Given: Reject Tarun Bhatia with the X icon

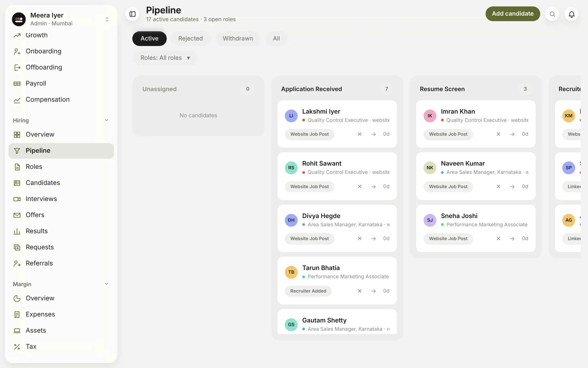Looking at the screenshot, I should click(360, 291).
